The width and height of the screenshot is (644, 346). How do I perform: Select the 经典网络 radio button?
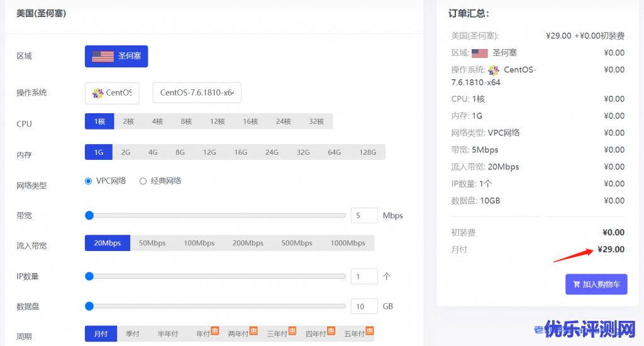click(x=143, y=181)
